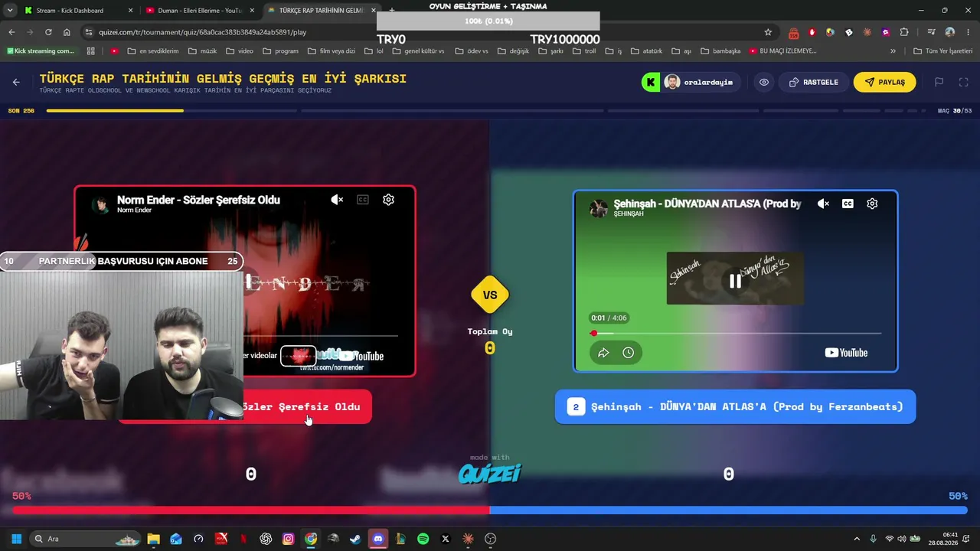Reload the current page
The height and width of the screenshot is (551, 980).
48,32
